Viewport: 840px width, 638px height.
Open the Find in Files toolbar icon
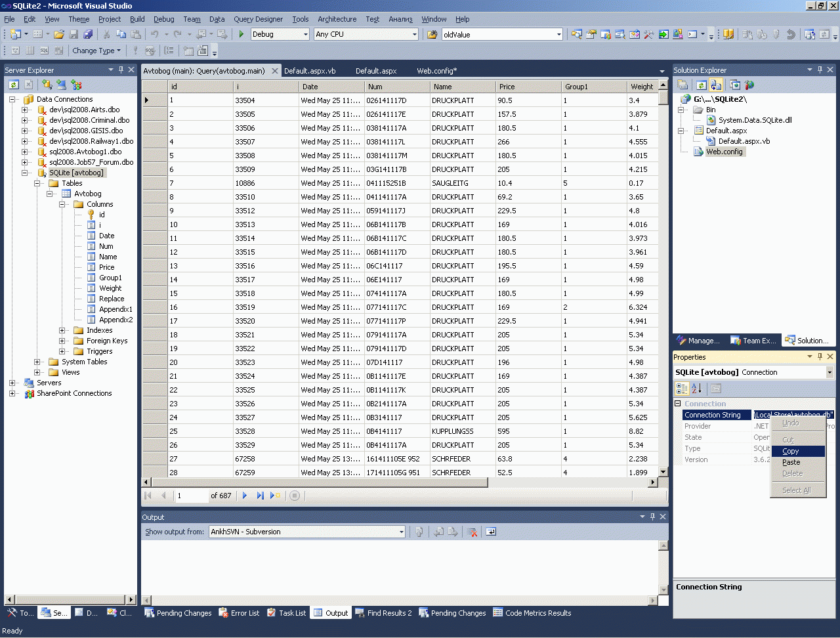point(432,34)
